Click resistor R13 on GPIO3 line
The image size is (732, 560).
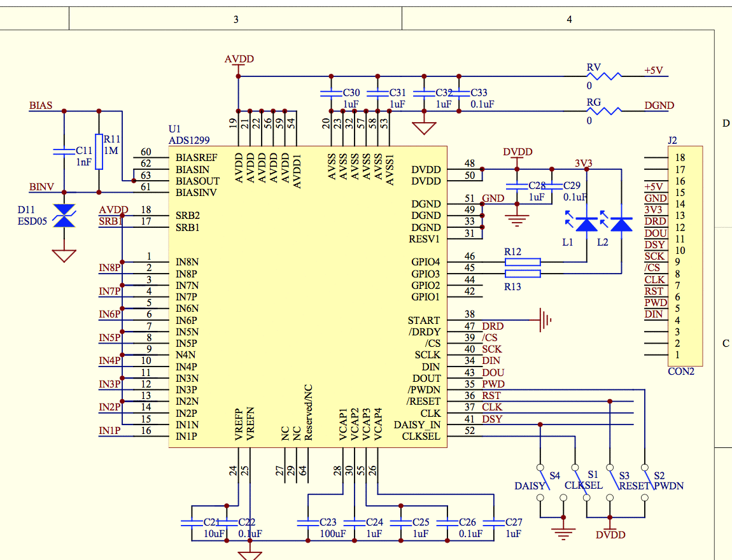tap(523, 274)
